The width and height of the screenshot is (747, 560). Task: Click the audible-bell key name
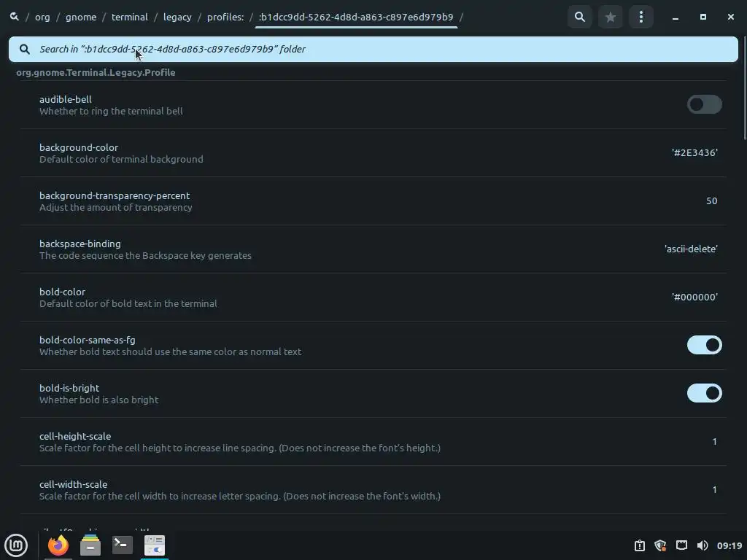click(x=65, y=99)
